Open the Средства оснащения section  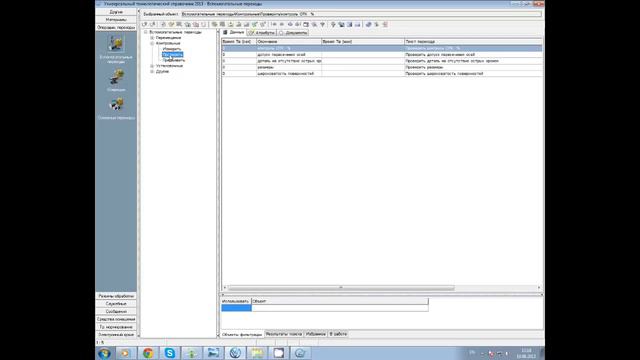pos(116,319)
